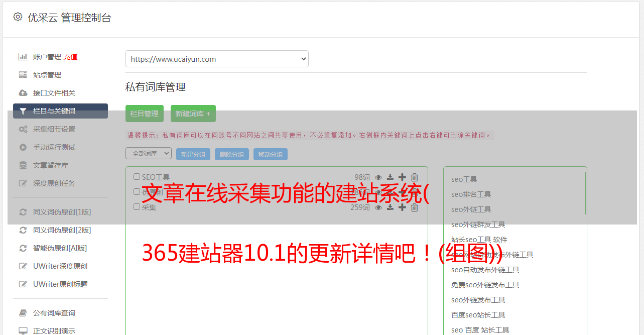Select keyword 'seo外链群发工具'
Image resolution: width=644 pixels, height=335 pixels.
[x=478, y=225]
